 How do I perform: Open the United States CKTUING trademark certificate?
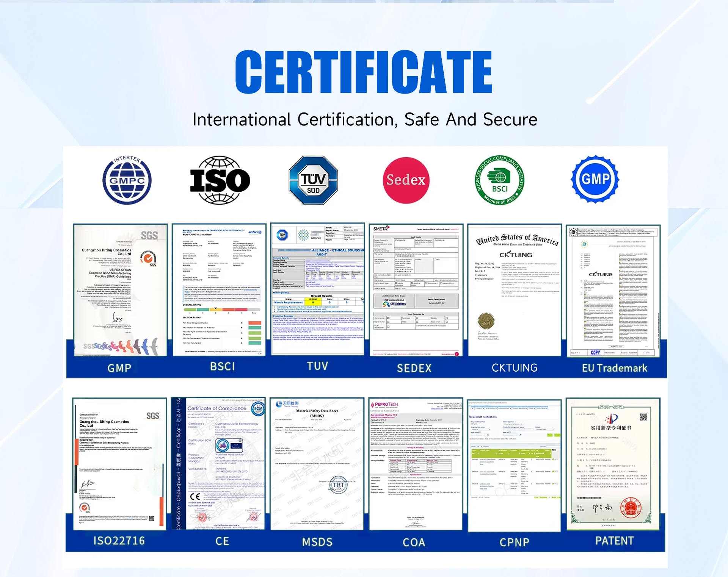(x=515, y=290)
